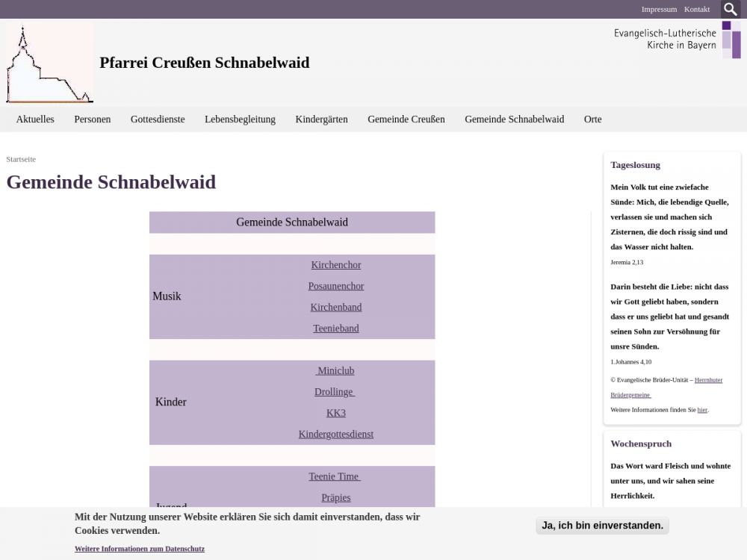This screenshot has width=747, height=560.
Task: Accept cookies with Ja, ich bin einverstanden
Action: [602, 526]
